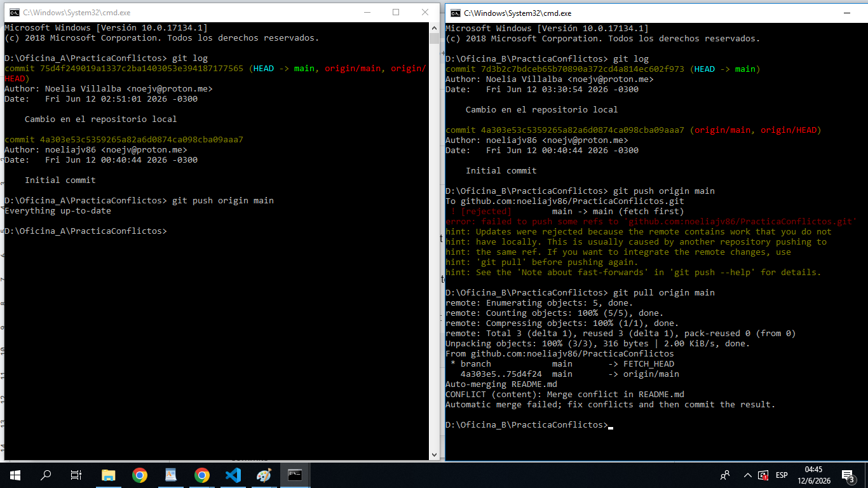Image resolution: width=868 pixels, height=488 pixels.
Task: Select the cmd.exe taskbar button
Action: [x=295, y=475]
